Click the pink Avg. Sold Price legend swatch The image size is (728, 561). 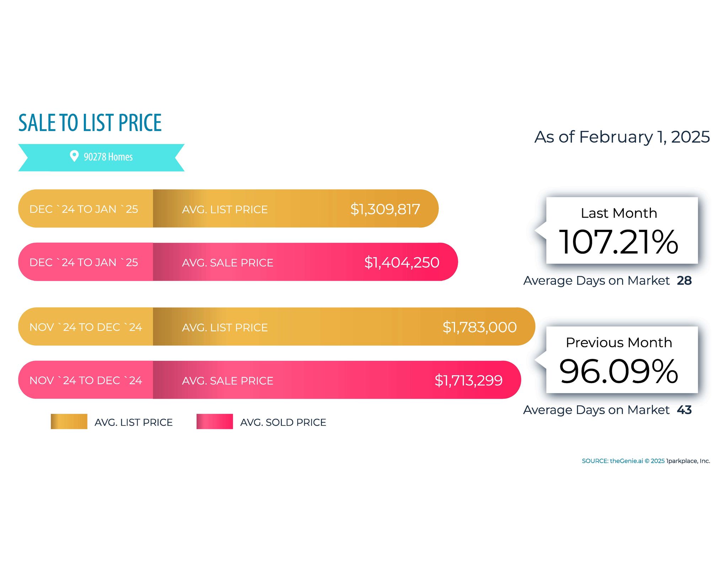pos(215,422)
